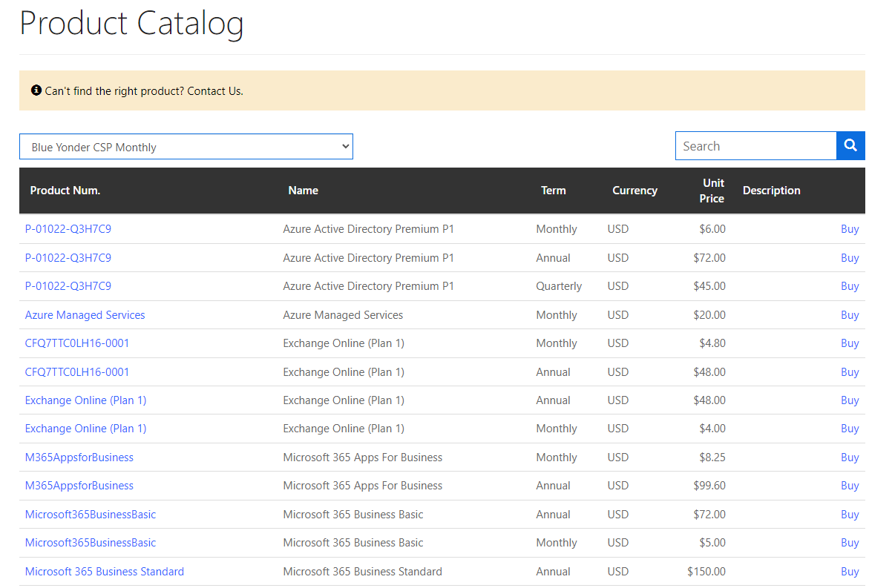
Task: Select the Term column header
Action: click(553, 191)
